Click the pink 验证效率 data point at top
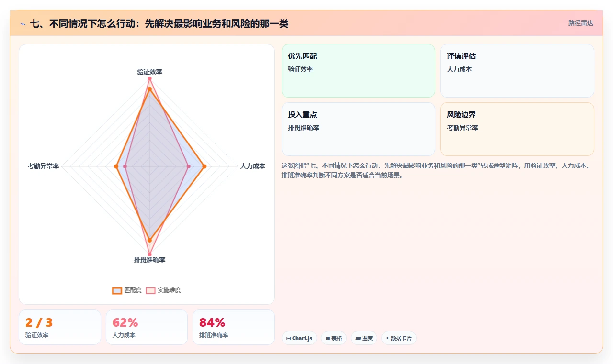This screenshot has height=364, width=613. pyautogui.click(x=149, y=78)
